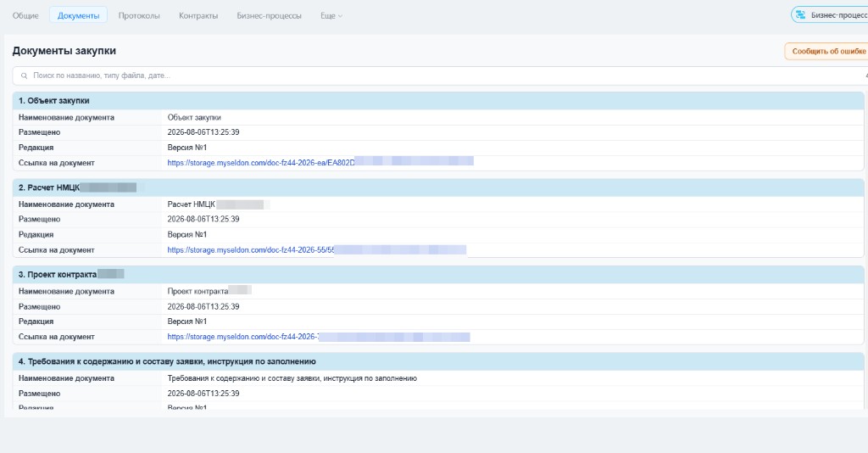Click Ссылка на документ label in Расчет НМЦК section
The width and height of the screenshot is (868, 453).
point(57,249)
